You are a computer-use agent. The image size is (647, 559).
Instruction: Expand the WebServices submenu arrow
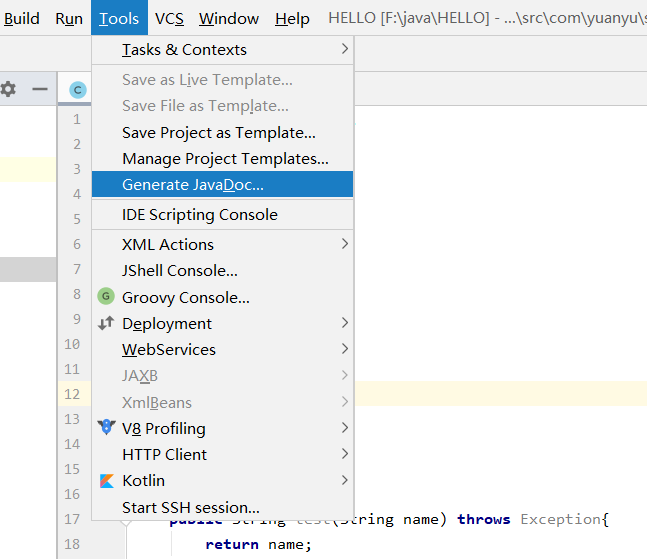coord(345,350)
